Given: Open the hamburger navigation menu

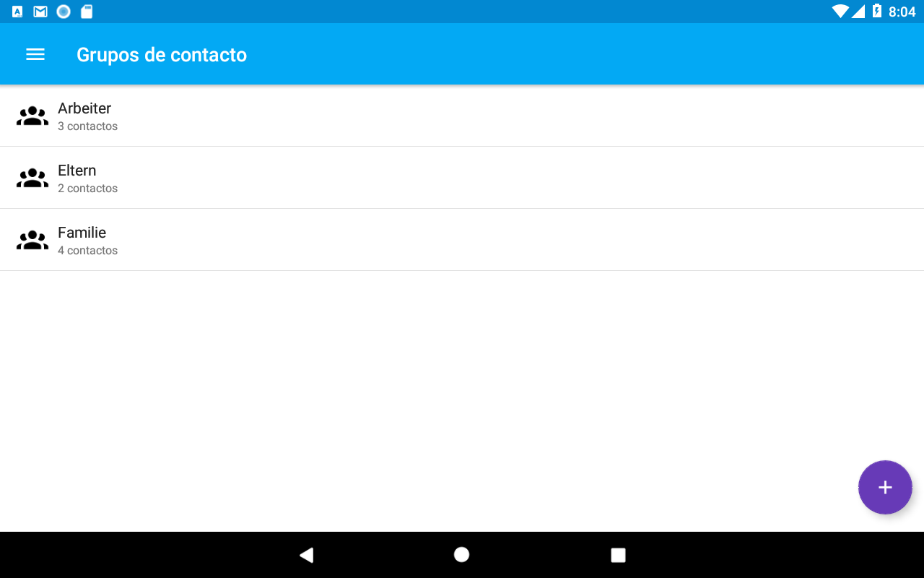Looking at the screenshot, I should click(35, 54).
